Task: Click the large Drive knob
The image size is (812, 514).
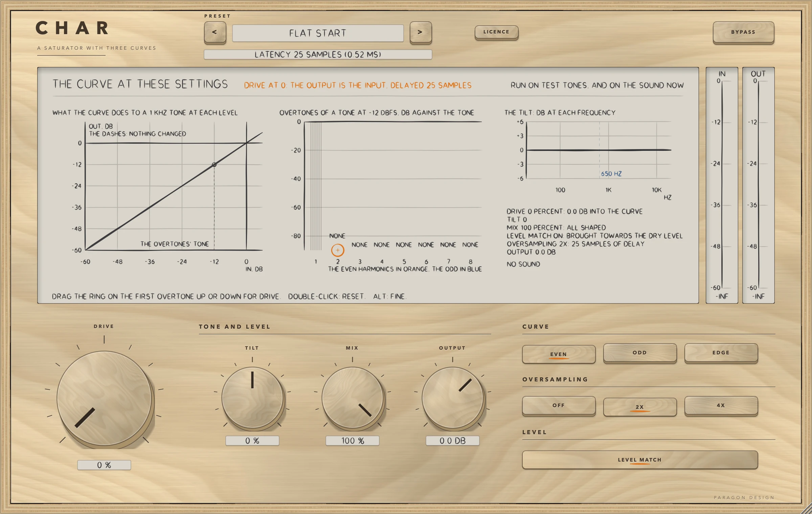Action: pyautogui.click(x=105, y=398)
